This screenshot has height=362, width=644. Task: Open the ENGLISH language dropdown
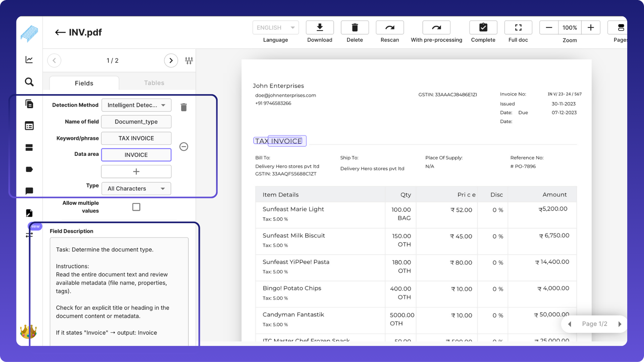(275, 27)
